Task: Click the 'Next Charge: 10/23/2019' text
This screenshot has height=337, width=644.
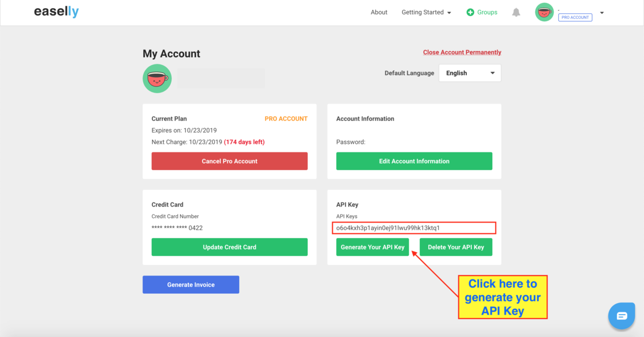Action: click(187, 142)
